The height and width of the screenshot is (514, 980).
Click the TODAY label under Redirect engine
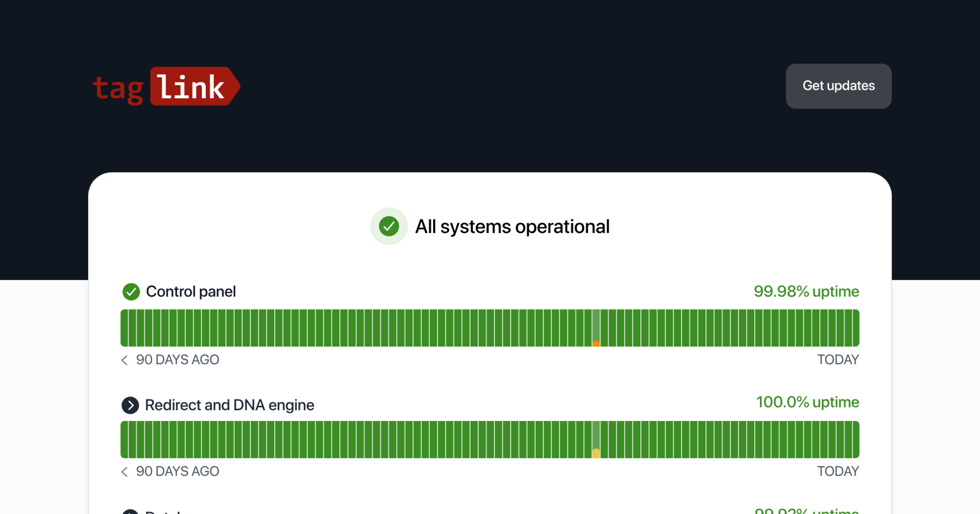(838, 472)
